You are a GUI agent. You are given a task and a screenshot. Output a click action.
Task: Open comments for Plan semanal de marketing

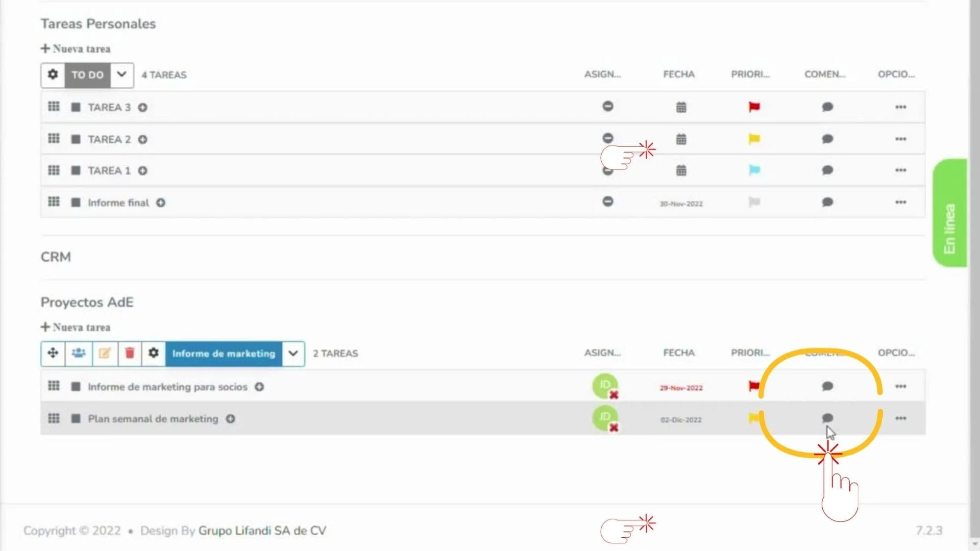(827, 418)
